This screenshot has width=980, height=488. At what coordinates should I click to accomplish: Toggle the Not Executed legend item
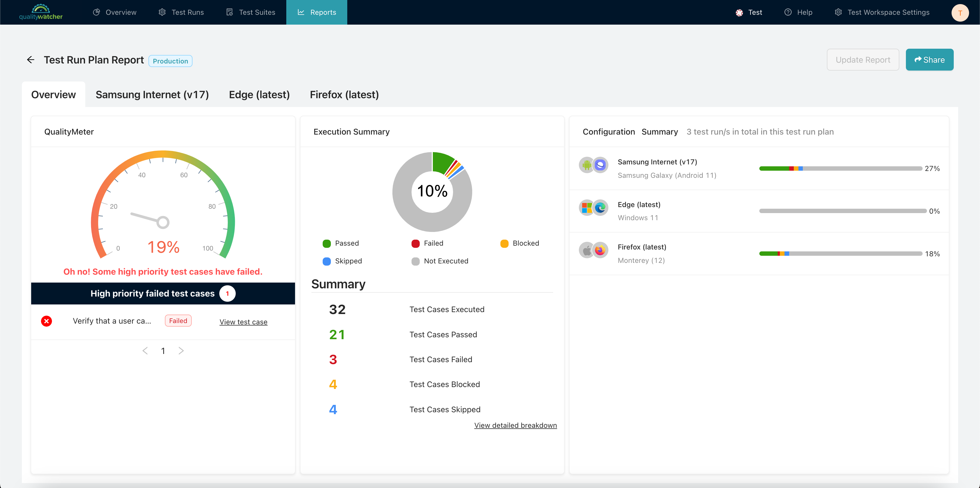[440, 261]
